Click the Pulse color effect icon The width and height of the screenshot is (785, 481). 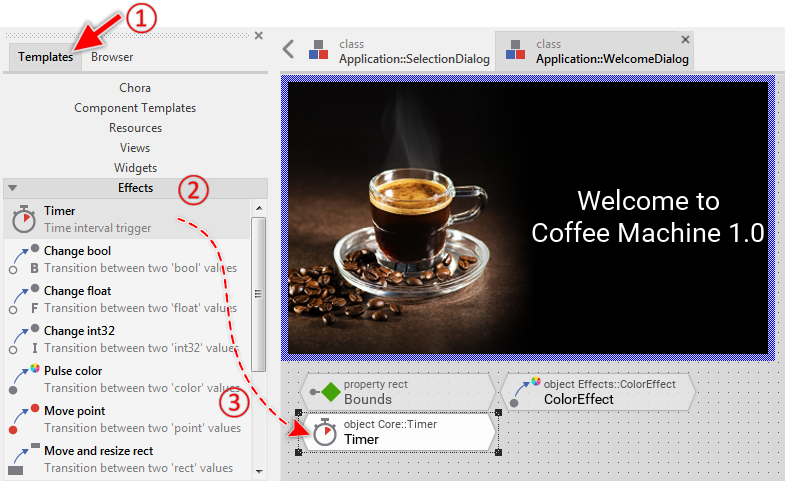[x=22, y=379]
